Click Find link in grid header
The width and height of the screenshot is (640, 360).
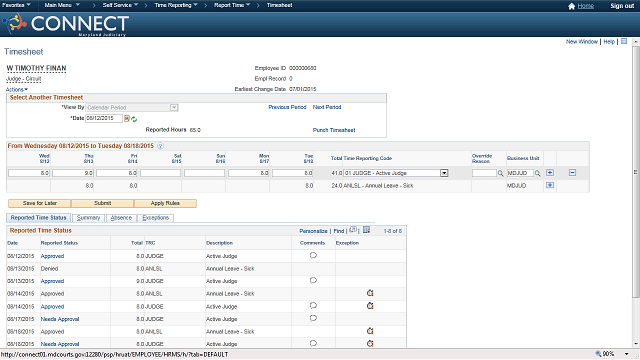click(x=339, y=231)
